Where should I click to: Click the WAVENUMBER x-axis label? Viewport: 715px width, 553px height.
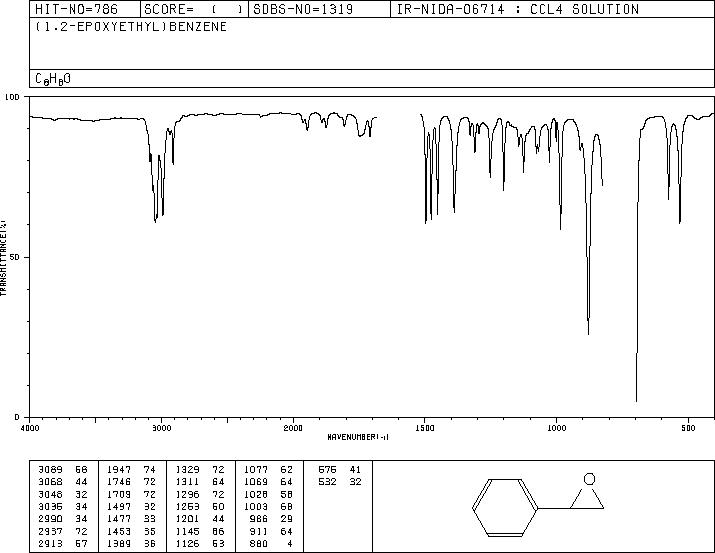point(358,437)
